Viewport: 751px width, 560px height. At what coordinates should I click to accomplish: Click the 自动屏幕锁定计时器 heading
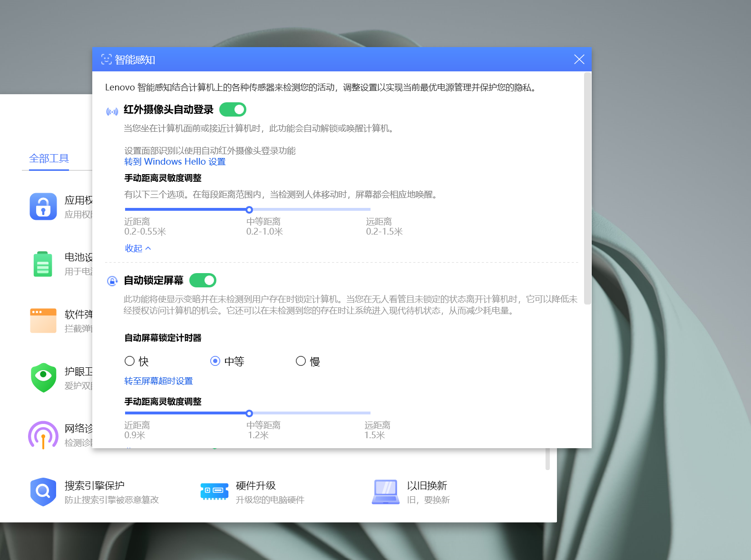(163, 338)
